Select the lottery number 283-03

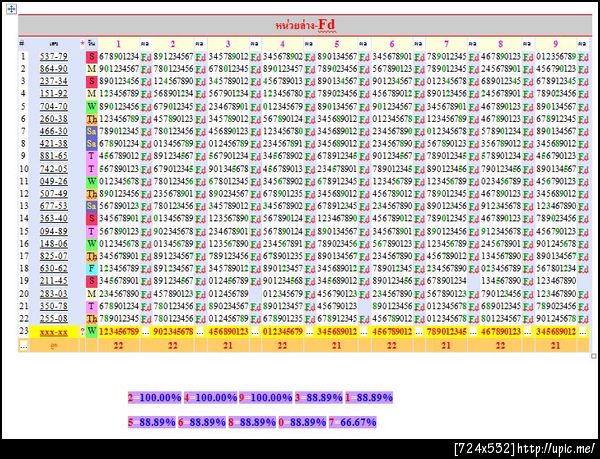(54, 294)
